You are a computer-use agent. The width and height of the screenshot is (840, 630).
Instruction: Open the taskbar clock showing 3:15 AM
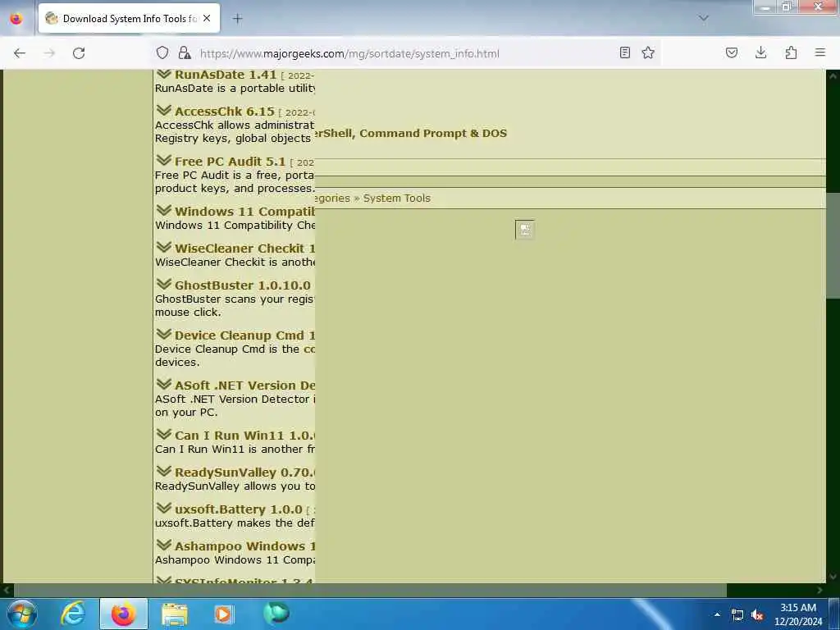tap(798, 614)
